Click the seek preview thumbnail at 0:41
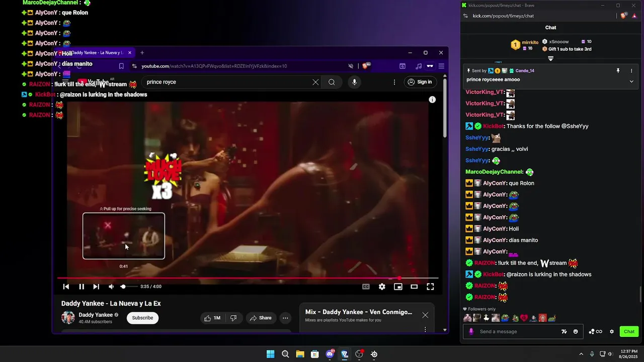 124,236
